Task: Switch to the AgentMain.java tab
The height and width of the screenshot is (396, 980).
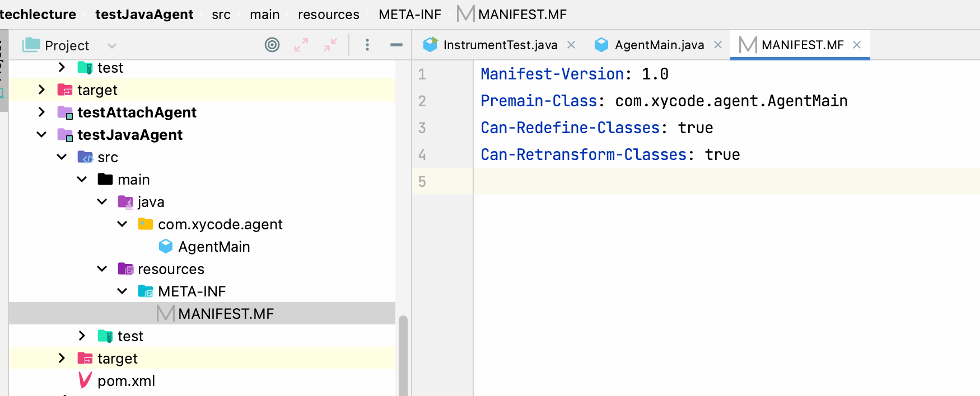Action: [659, 45]
